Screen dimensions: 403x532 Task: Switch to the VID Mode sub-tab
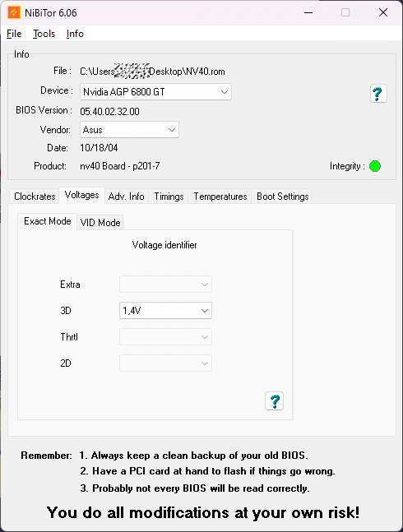click(100, 223)
